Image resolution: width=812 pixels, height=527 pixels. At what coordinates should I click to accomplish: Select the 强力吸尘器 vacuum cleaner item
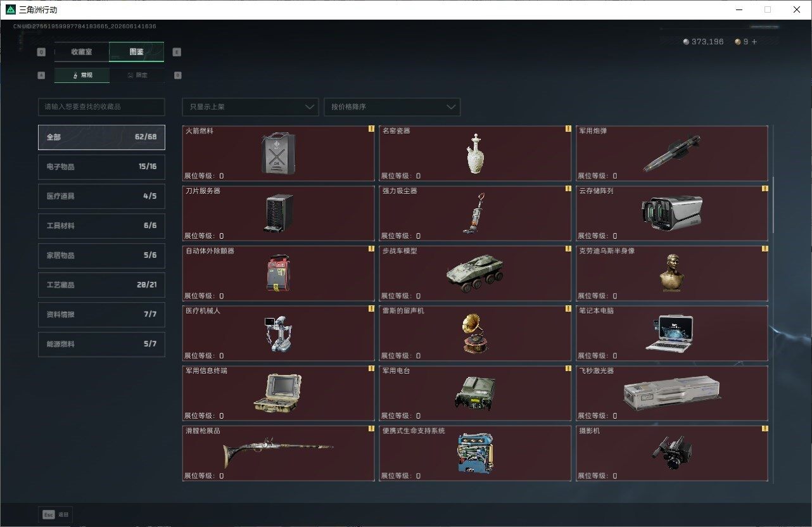click(x=476, y=213)
